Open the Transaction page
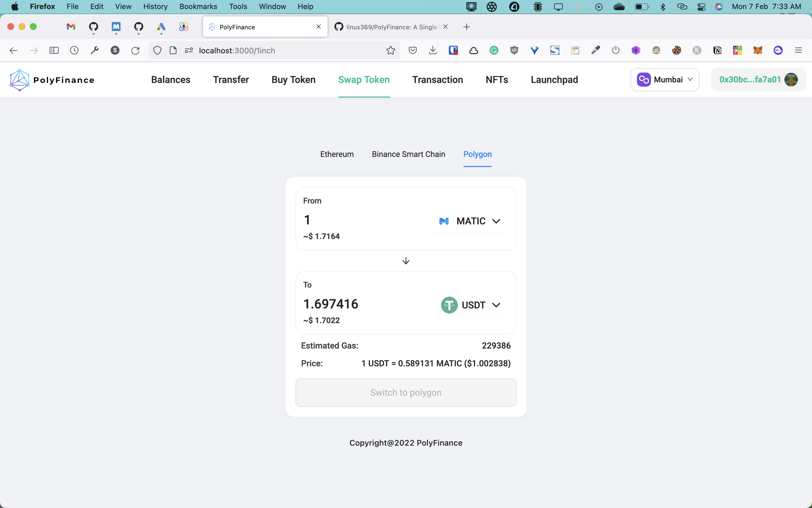 click(x=438, y=80)
